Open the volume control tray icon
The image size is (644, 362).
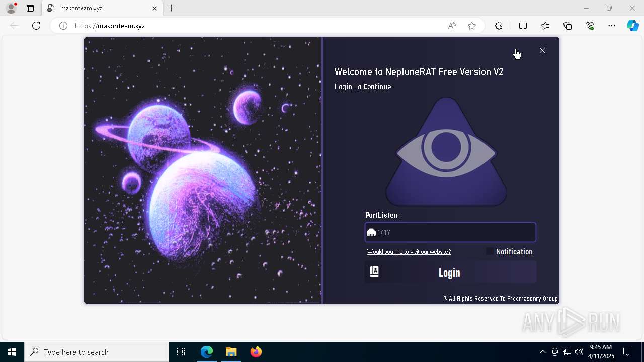point(579,352)
